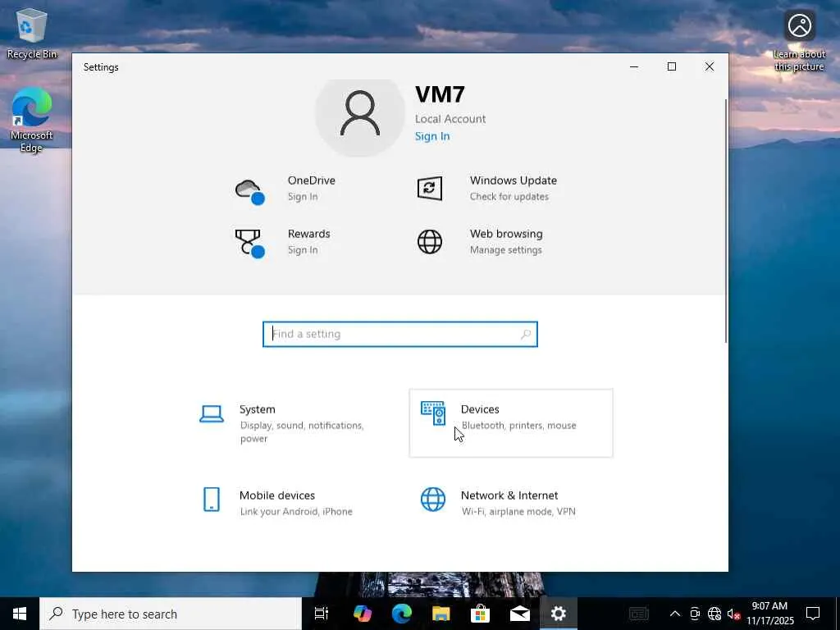
Task: Click Manage settings under Web browsing
Action: pos(505,250)
